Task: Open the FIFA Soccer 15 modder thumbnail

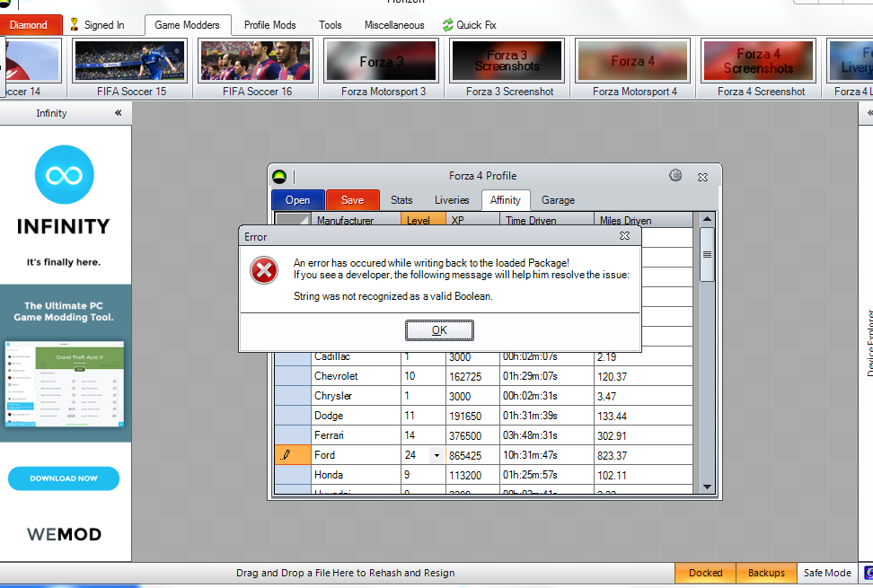Action: 129,61
